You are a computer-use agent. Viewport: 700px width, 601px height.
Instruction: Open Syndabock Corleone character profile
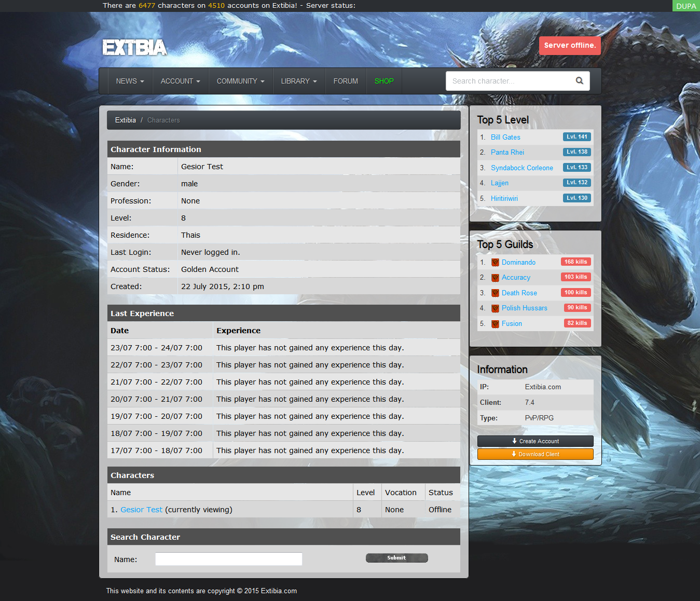tap(522, 168)
